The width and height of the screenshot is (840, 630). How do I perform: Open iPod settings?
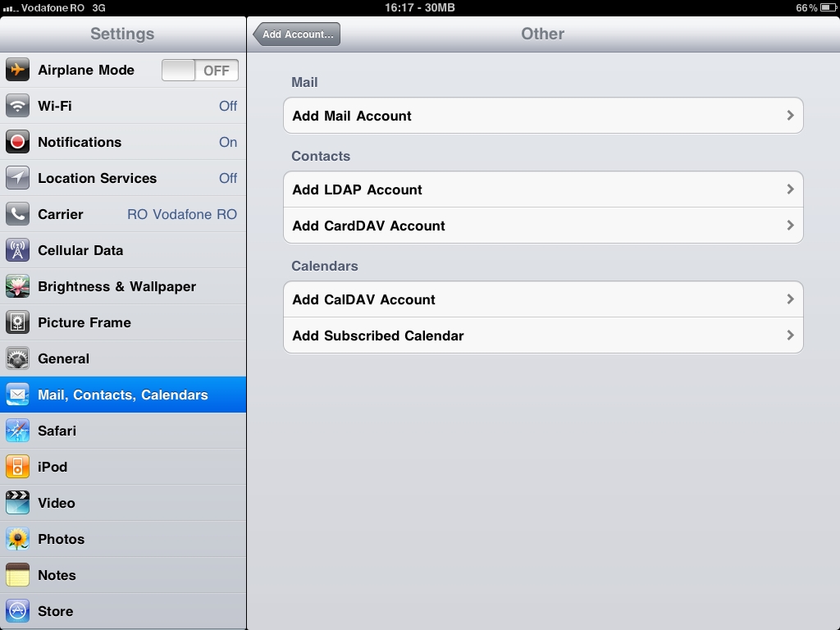click(x=123, y=467)
